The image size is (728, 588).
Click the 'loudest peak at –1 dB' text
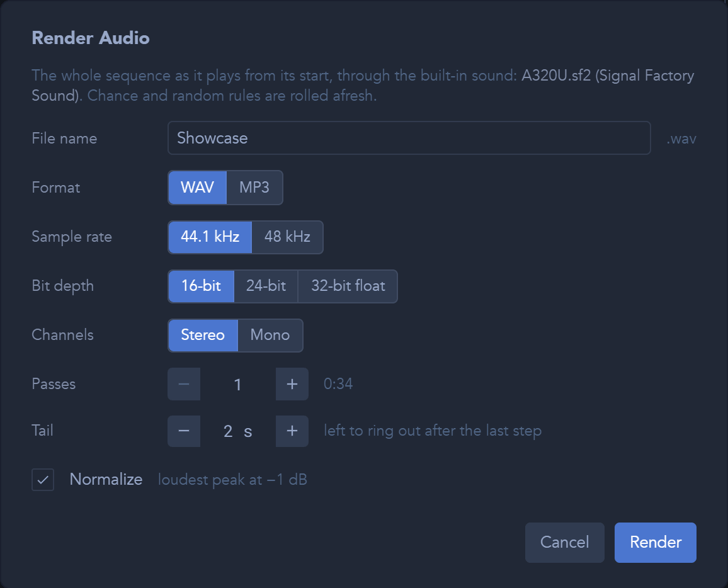(232, 480)
